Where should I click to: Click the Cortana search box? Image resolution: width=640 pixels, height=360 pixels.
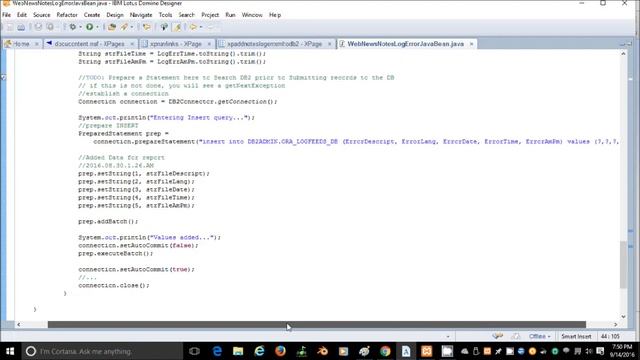pyautogui.click(x=102, y=351)
